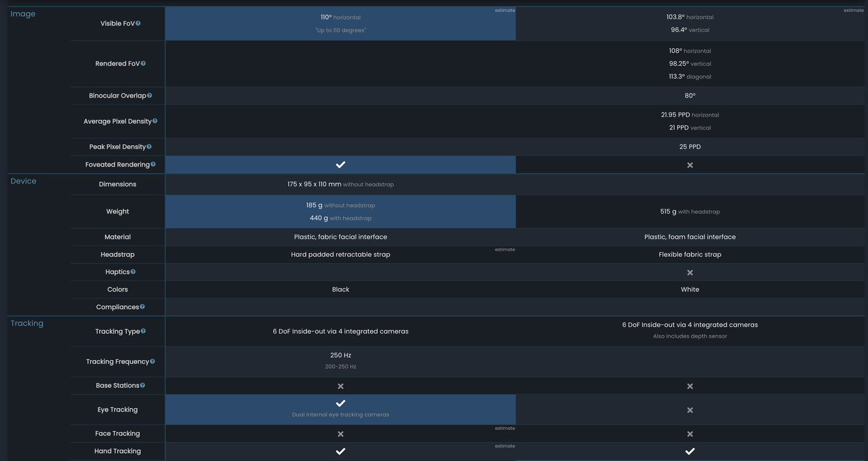Screen dimensions: 868x461
Task: Show info icon for Foveated Rendering
Action: [x=153, y=164]
